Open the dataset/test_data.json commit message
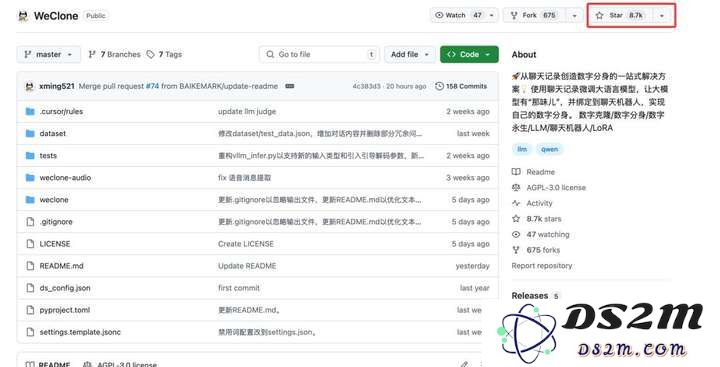Image resolution: width=720 pixels, height=367 pixels. tap(320, 134)
